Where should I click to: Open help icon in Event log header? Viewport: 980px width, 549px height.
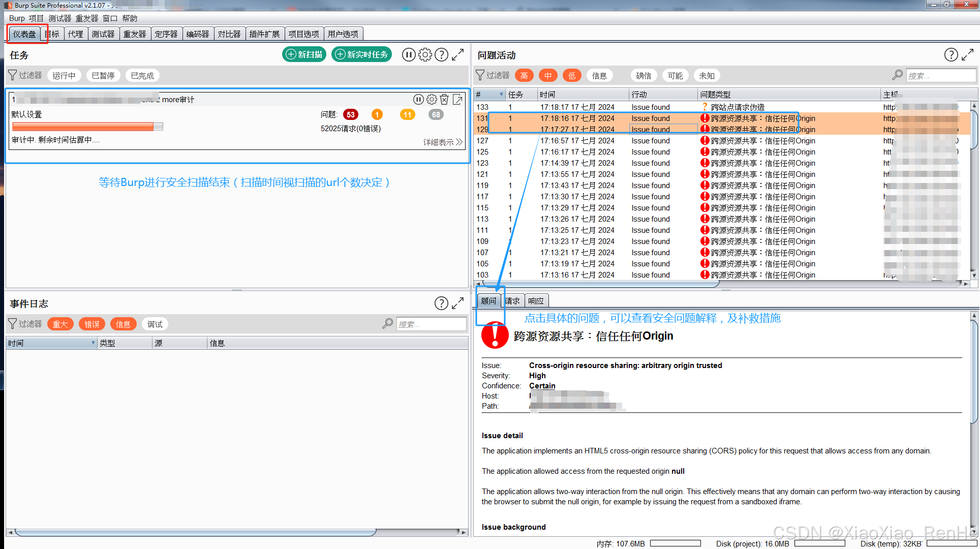(441, 303)
